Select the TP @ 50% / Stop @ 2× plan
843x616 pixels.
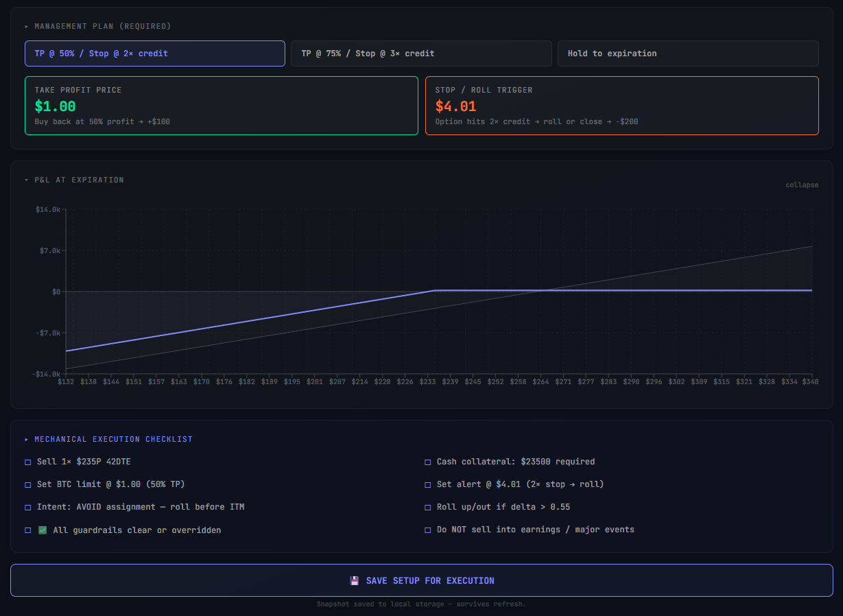tap(154, 53)
